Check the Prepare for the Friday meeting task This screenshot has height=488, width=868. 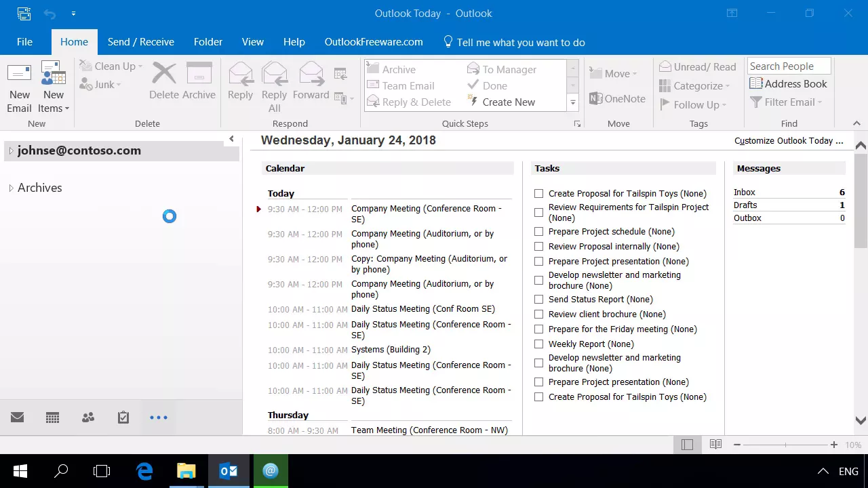coord(539,329)
